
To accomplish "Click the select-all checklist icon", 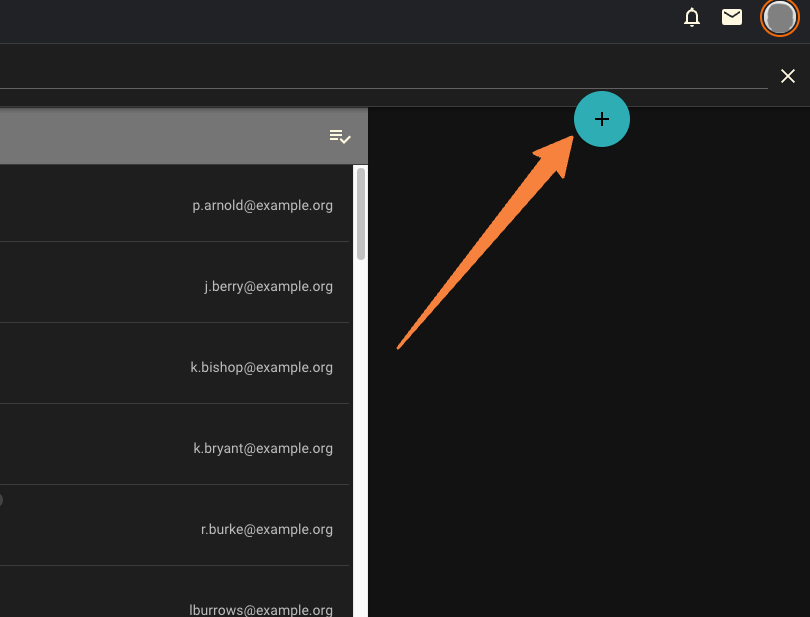I will click(340, 136).
